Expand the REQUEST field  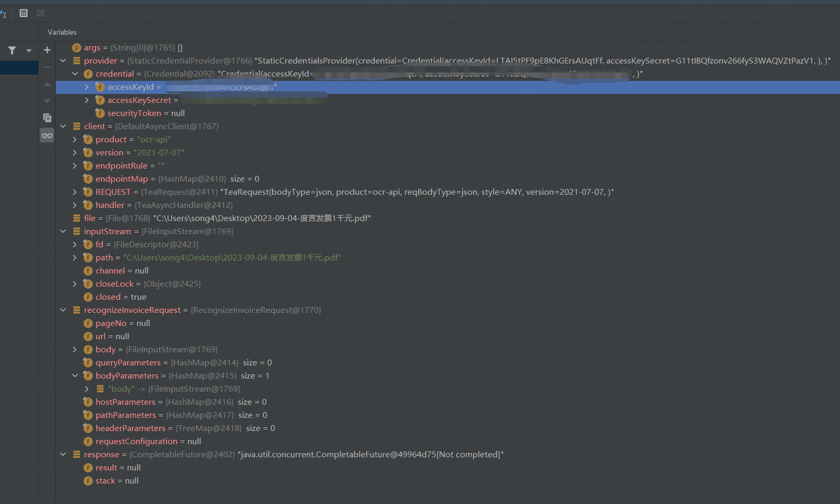coord(75,192)
